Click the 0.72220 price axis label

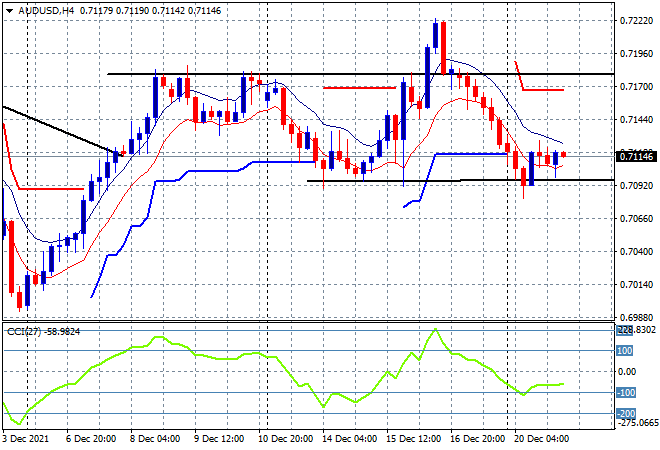pyautogui.click(x=636, y=21)
